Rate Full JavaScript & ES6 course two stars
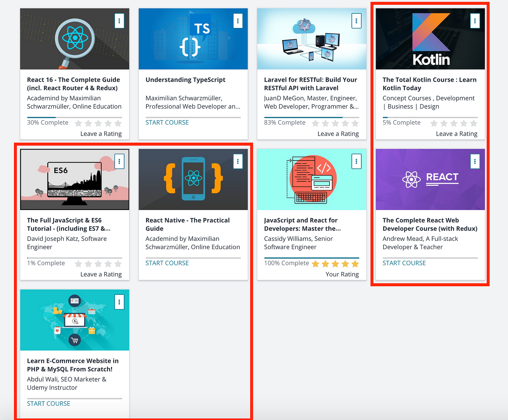The width and height of the screenshot is (508, 420). 88,264
